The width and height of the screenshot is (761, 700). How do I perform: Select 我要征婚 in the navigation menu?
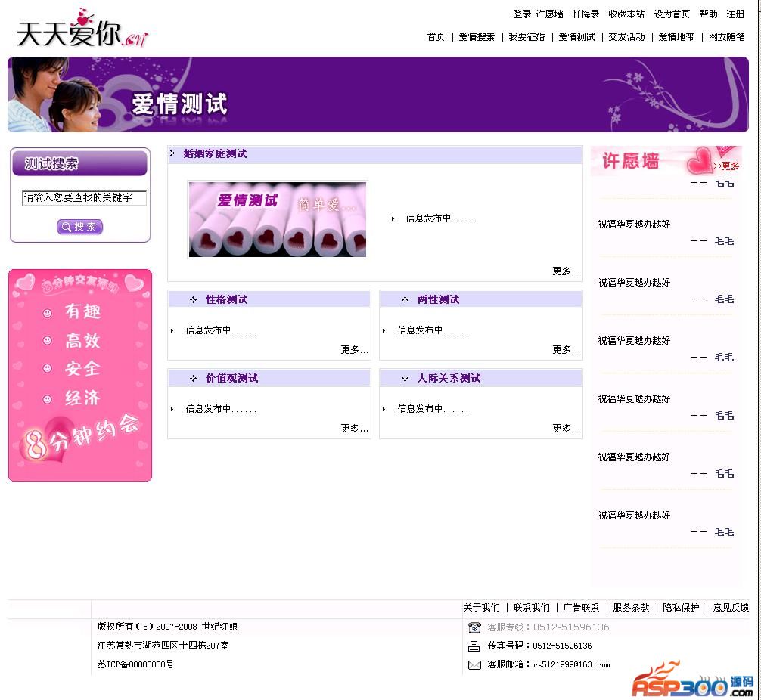(x=526, y=37)
